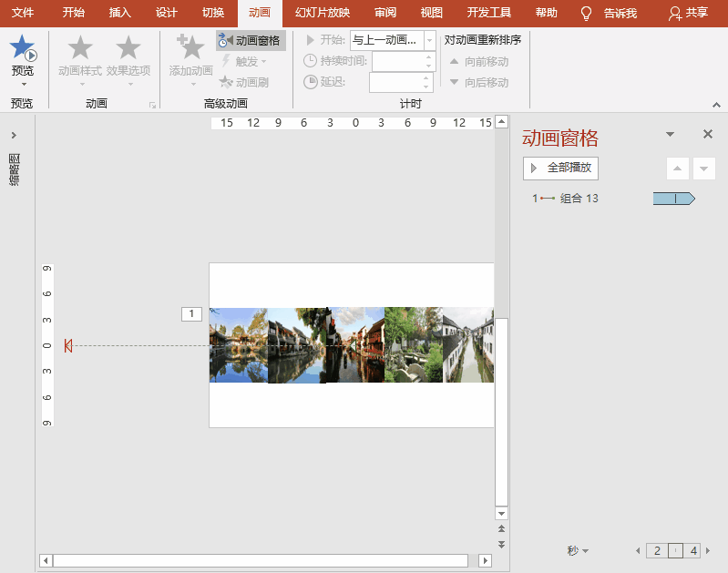The image size is (728, 573).
Task: Open the 开始 timing start dropdown
Action: coord(429,40)
